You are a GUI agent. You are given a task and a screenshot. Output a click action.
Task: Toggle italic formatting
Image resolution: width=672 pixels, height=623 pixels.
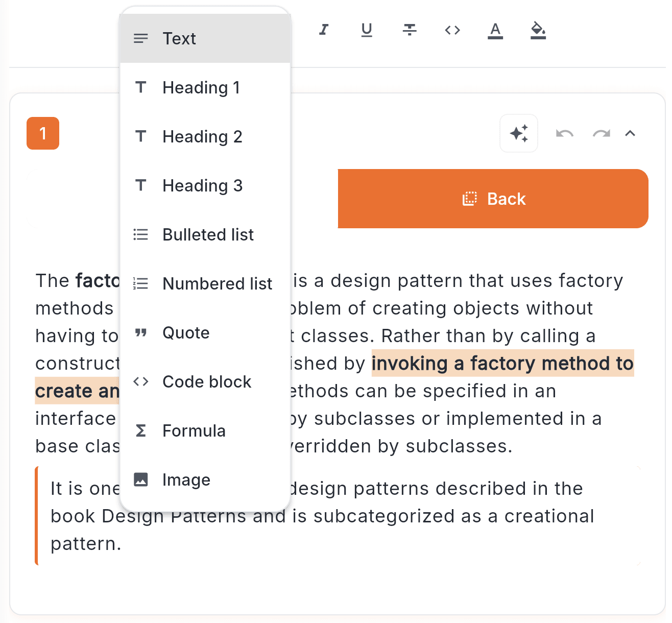point(324,30)
